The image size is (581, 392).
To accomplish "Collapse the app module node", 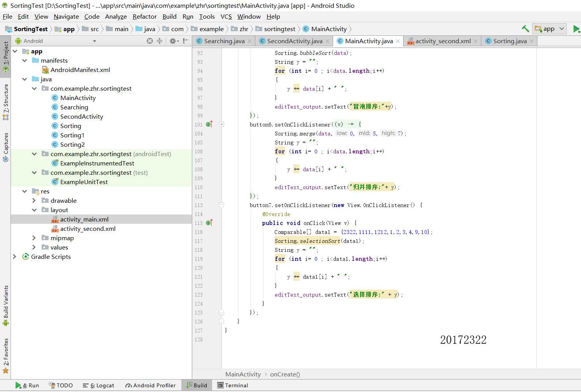I will [x=15, y=51].
